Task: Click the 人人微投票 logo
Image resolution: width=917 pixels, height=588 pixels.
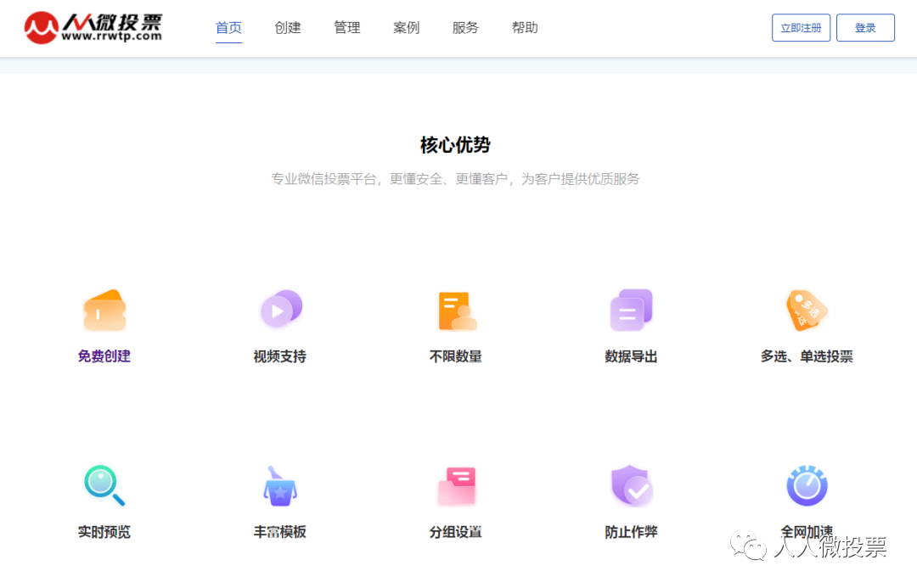Action: 93,26
